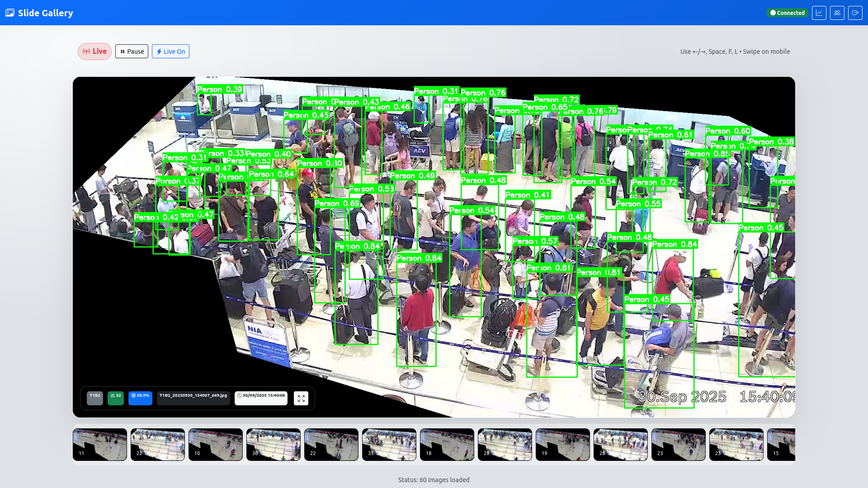Click the red Live indicator

(94, 52)
